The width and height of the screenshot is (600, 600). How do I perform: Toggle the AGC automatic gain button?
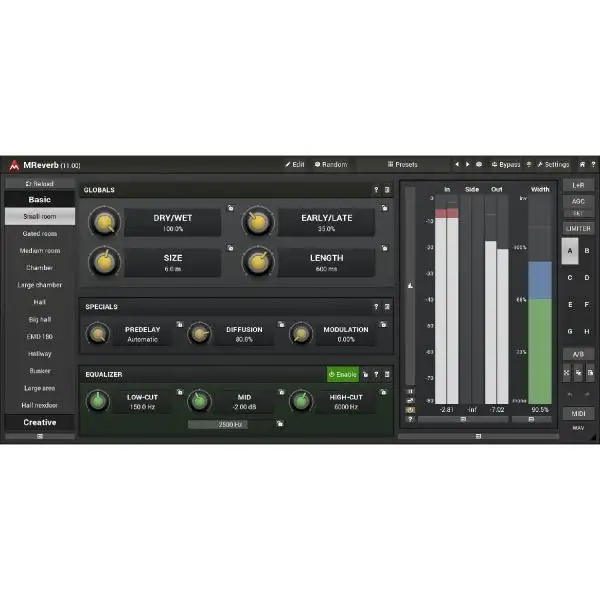[578, 201]
